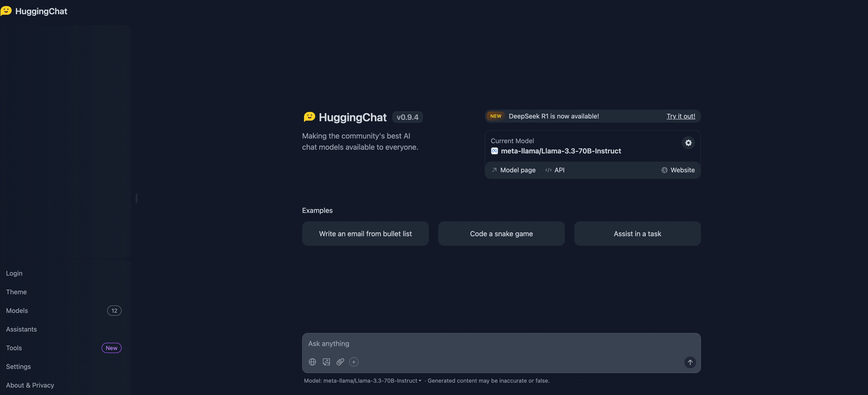Click the v0.9.4 version badge
The height and width of the screenshot is (395, 868).
pos(407,117)
